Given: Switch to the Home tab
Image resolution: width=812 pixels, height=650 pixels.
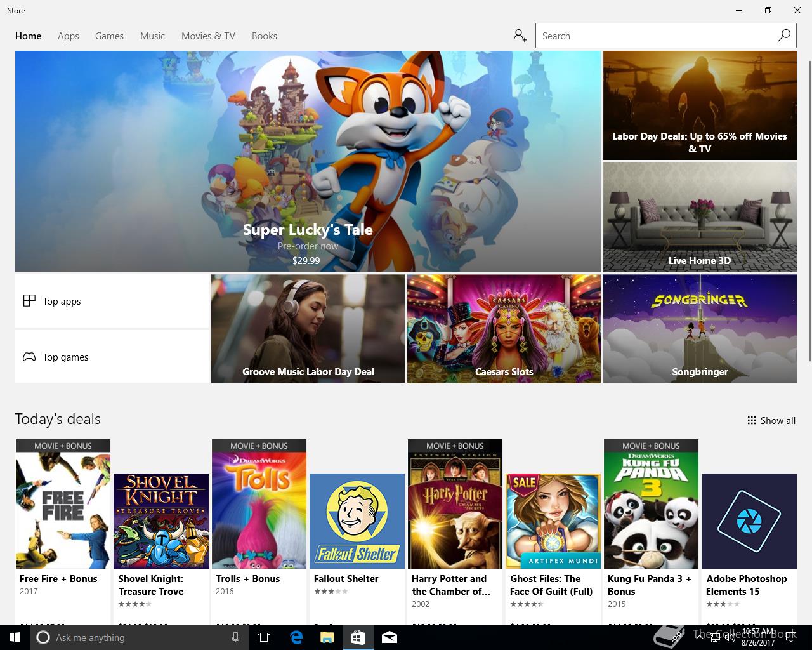Looking at the screenshot, I should tap(29, 36).
